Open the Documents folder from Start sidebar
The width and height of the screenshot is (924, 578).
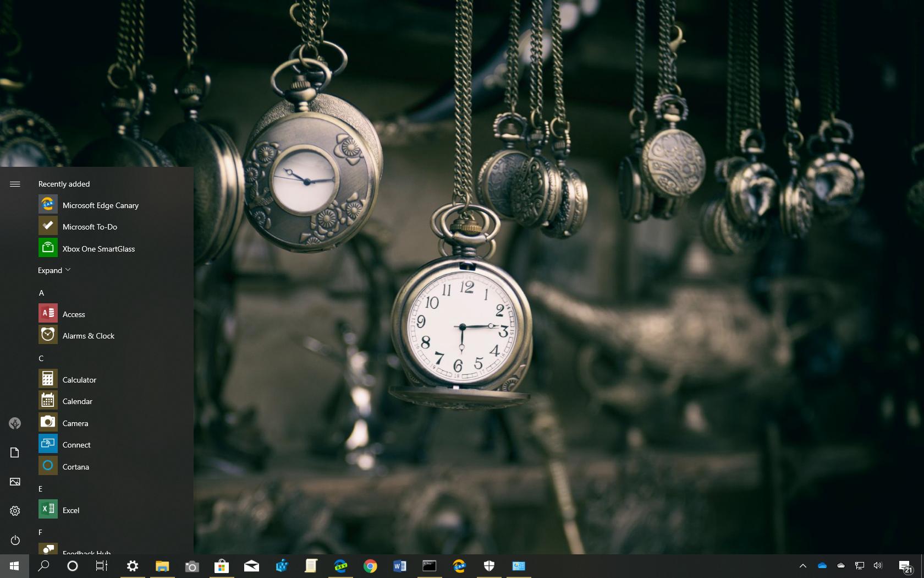(x=15, y=452)
